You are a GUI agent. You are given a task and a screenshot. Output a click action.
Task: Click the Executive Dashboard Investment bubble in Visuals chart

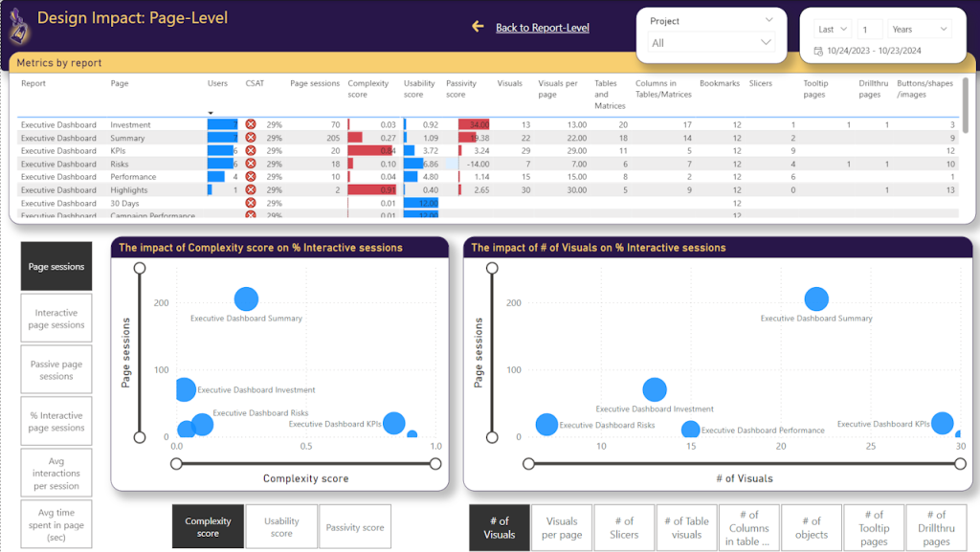click(x=655, y=389)
